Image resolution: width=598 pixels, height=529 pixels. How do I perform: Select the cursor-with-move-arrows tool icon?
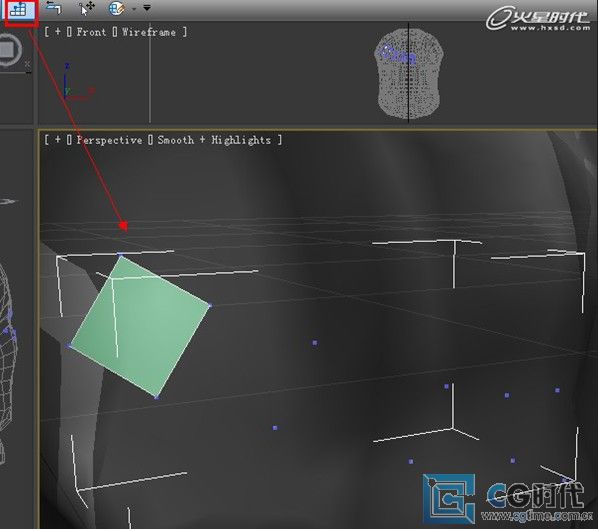point(87,8)
